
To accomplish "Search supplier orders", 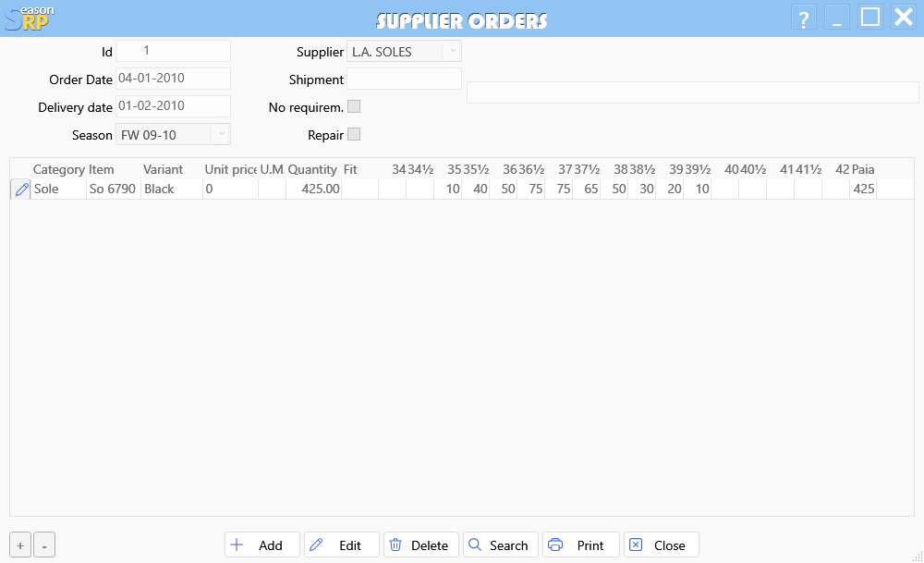I will [501, 545].
